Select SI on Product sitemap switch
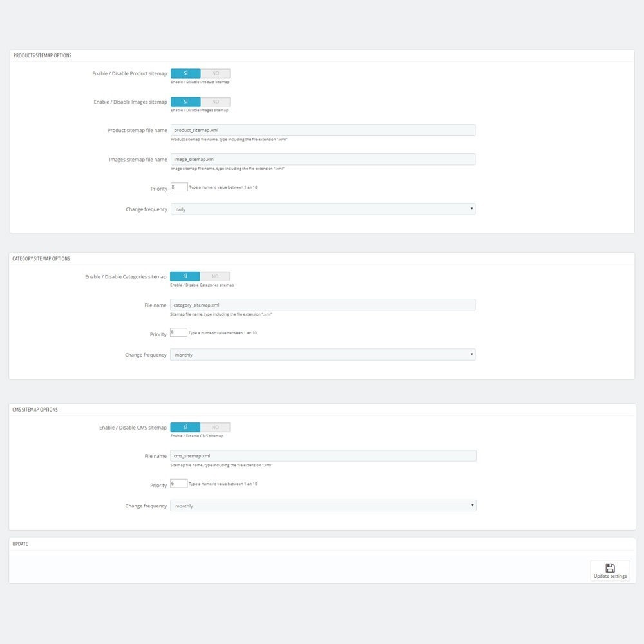 click(185, 73)
